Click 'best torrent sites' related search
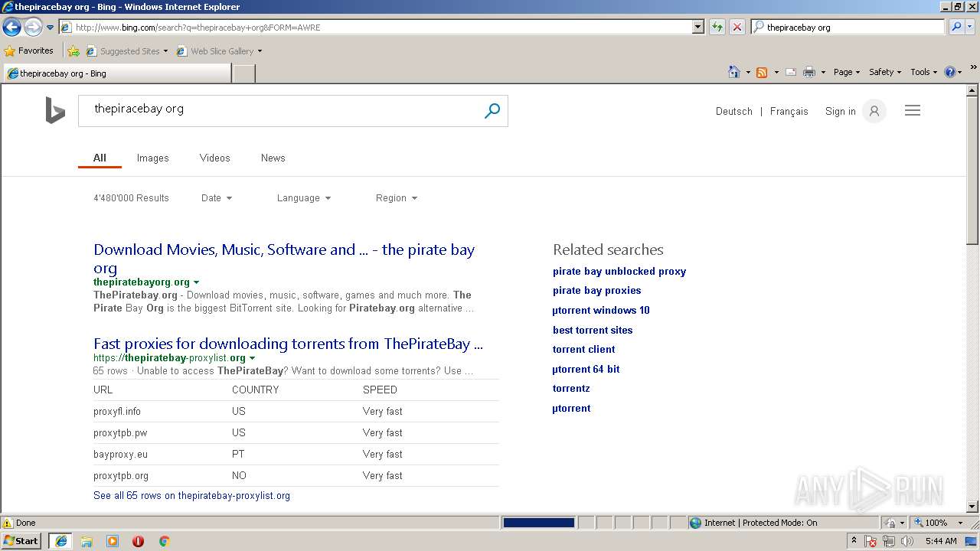 coord(593,330)
